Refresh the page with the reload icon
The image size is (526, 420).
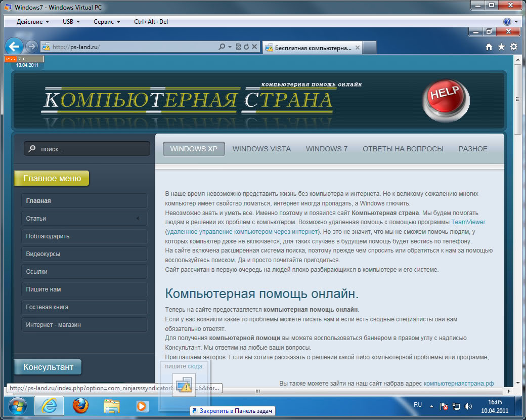pos(246,47)
